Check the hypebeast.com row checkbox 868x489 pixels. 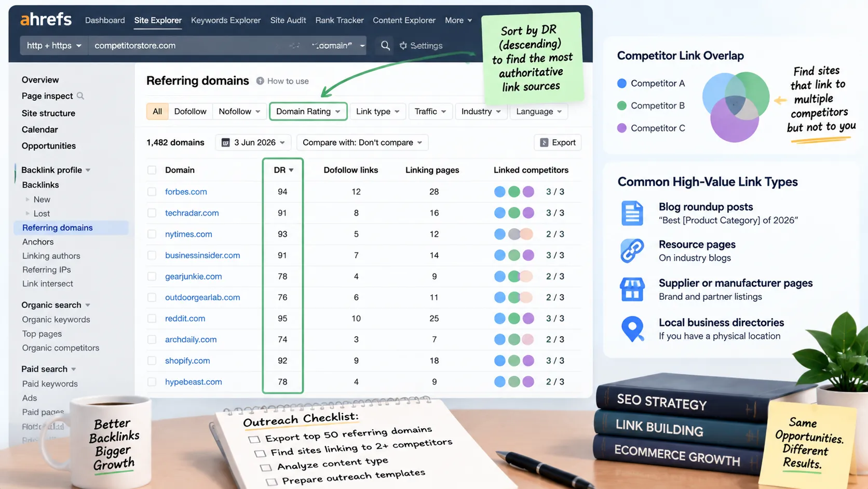152,382
